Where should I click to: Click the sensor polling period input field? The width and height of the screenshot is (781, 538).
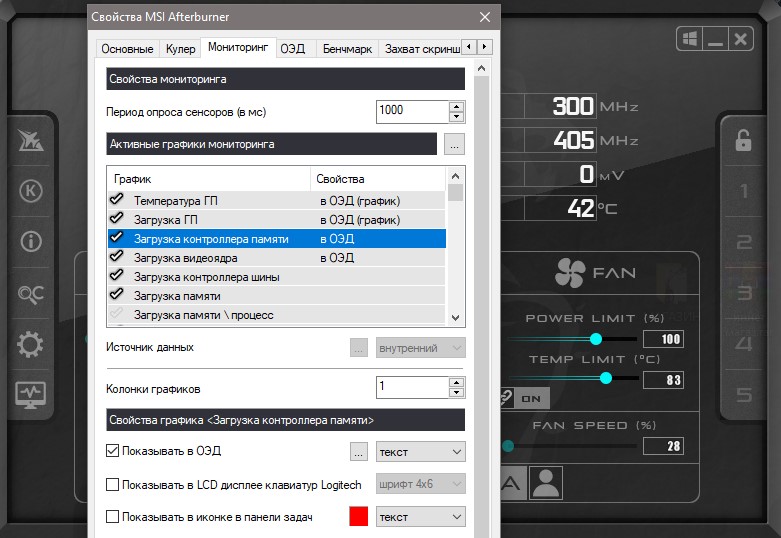(x=412, y=112)
